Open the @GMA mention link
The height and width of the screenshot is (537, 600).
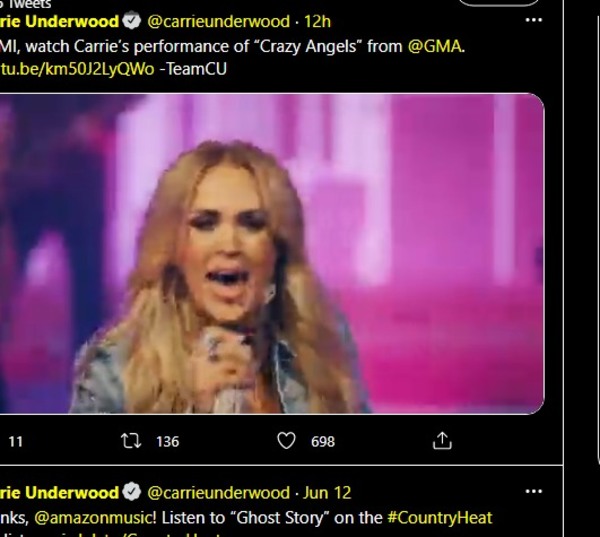click(x=436, y=44)
